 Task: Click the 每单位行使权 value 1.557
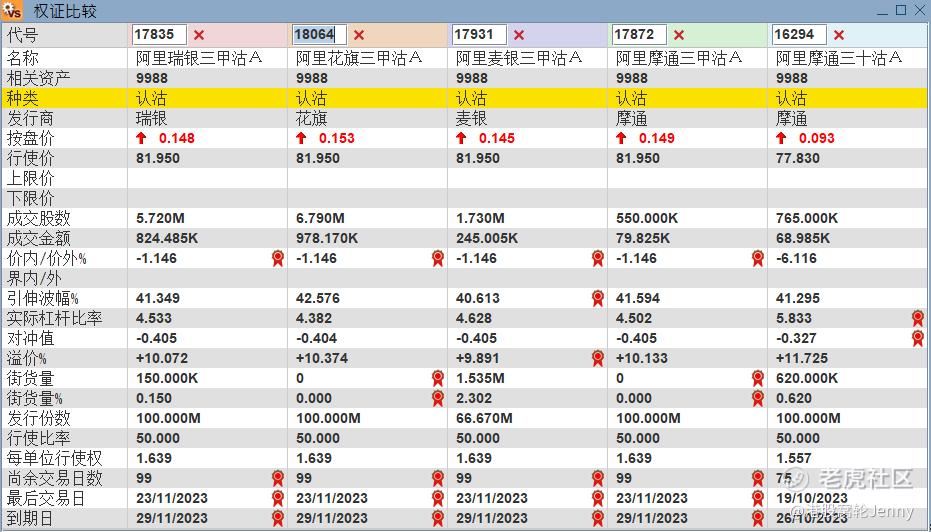(x=794, y=458)
